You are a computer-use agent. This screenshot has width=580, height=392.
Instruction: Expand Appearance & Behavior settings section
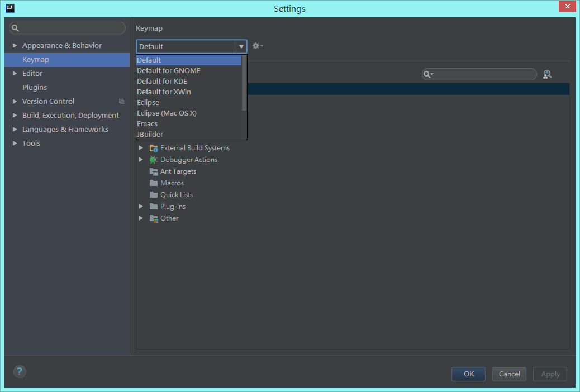click(x=15, y=45)
